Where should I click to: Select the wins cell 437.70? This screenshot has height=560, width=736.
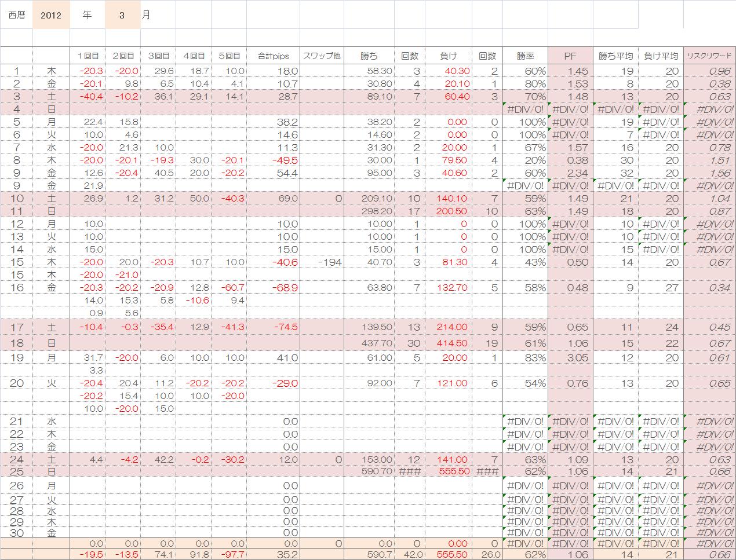369,343
